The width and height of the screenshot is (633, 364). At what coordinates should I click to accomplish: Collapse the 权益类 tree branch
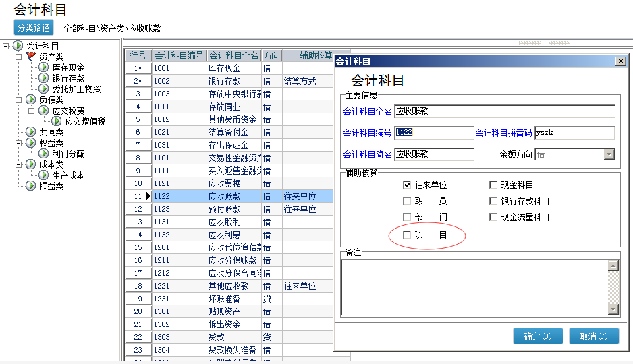pyautogui.click(x=19, y=143)
